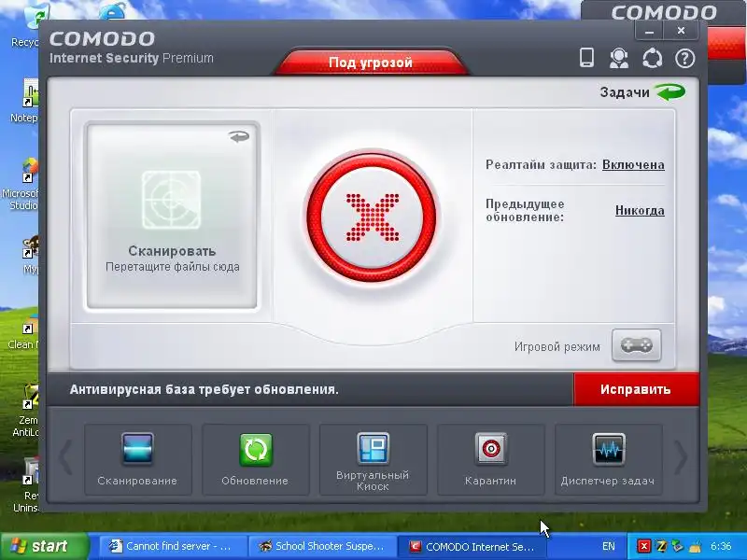Image resolution: width=747 pixels, height=560 pixels.
Task: Click the Никогда last update link
Action: click(x=640, y=210)
